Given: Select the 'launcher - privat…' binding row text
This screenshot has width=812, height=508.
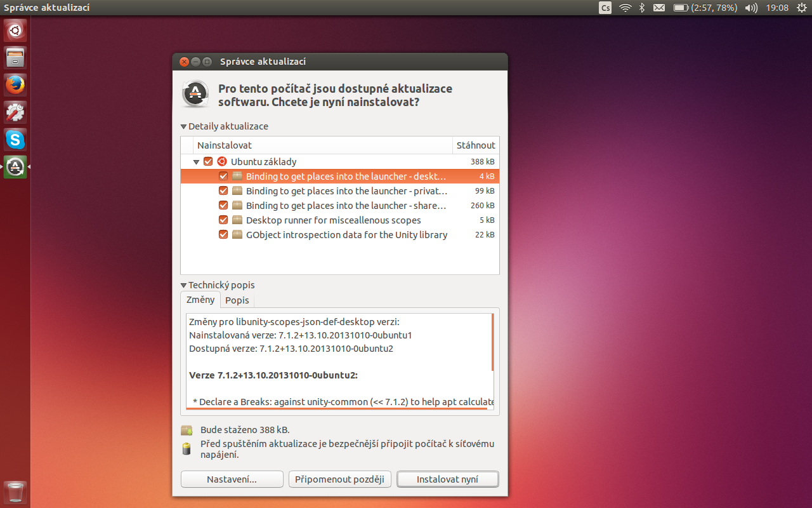Looking at the screenshot, I should pos(347,190).
